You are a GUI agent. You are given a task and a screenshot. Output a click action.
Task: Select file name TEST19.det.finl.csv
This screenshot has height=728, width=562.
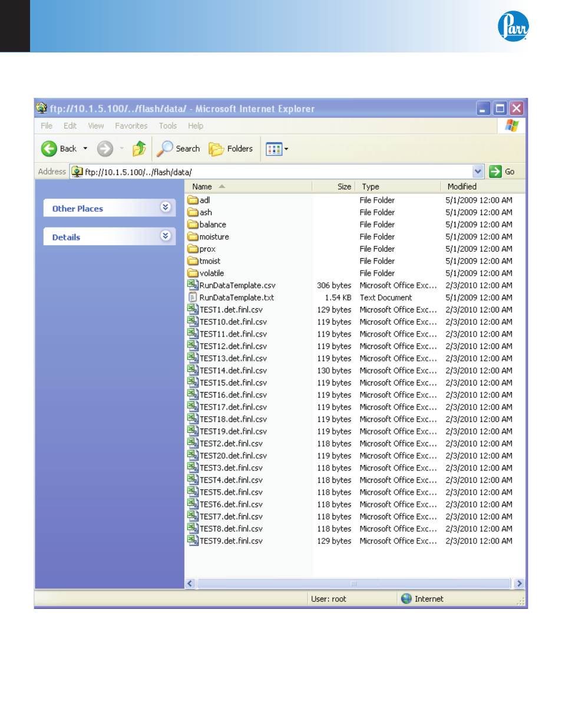pyautogui.click(x=233, y=431)
